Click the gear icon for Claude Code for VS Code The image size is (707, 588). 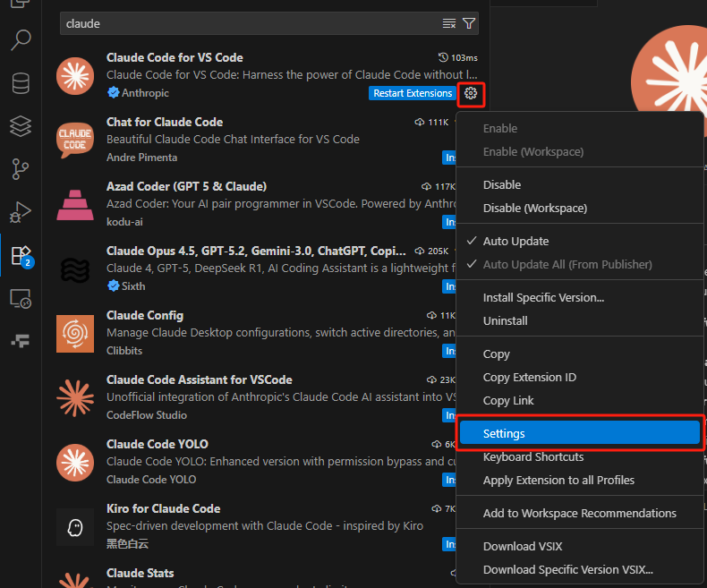point(471,93)
